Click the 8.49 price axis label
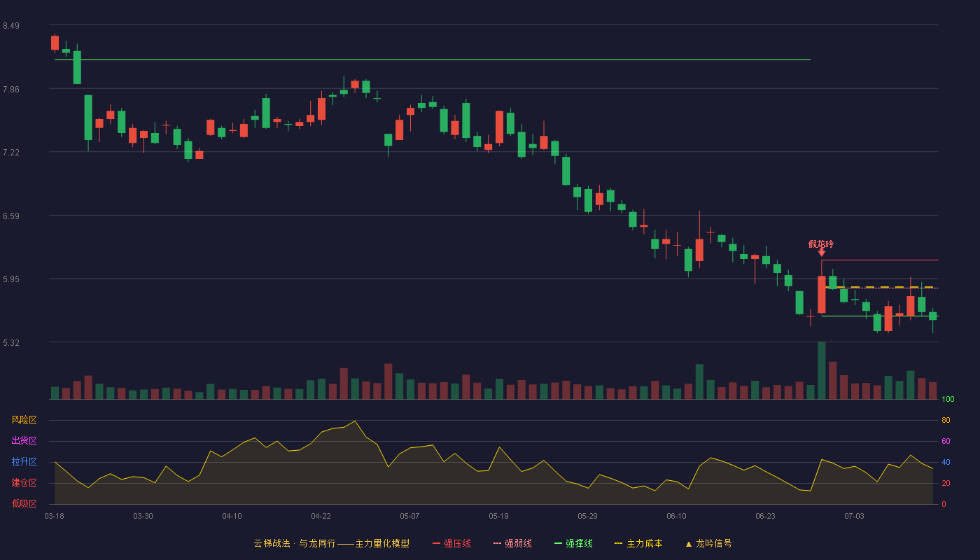This screenshot has width=980, height=560. coord(10,26)
